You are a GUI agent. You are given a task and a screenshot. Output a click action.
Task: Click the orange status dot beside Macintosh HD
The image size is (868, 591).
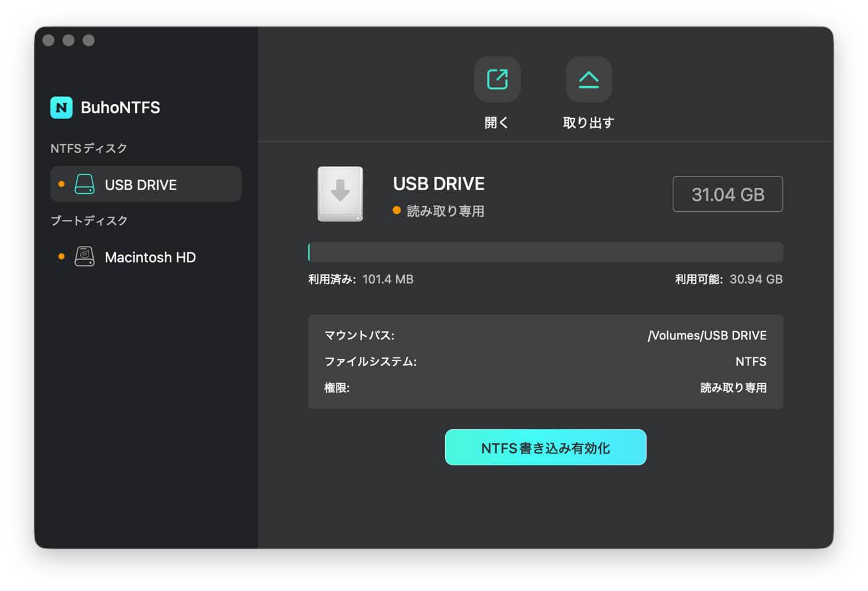[x=61, y=256]
